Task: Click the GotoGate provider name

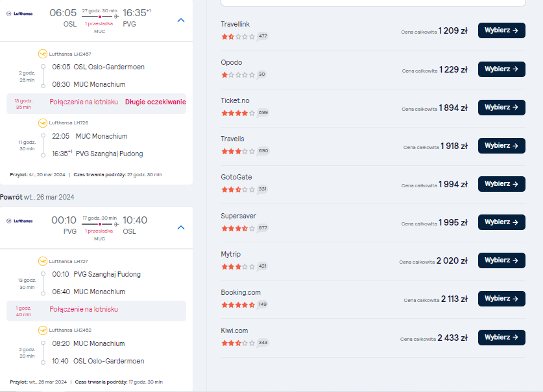Action: (x=236, y=177)
